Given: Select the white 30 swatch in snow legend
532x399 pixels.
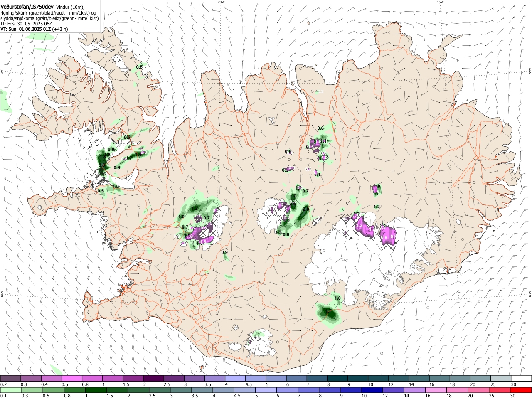Looking at the screenshot, I should [x=521, y=379].
